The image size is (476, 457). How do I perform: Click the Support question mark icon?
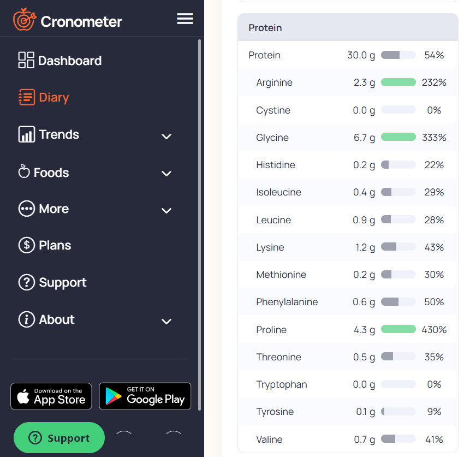tap(26, 282)
